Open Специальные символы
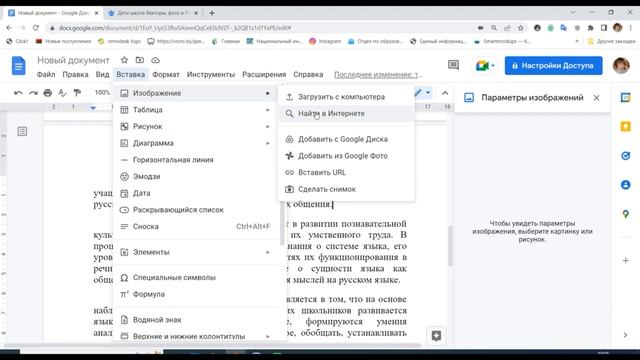The image size is (640, 360). point(196,278)
